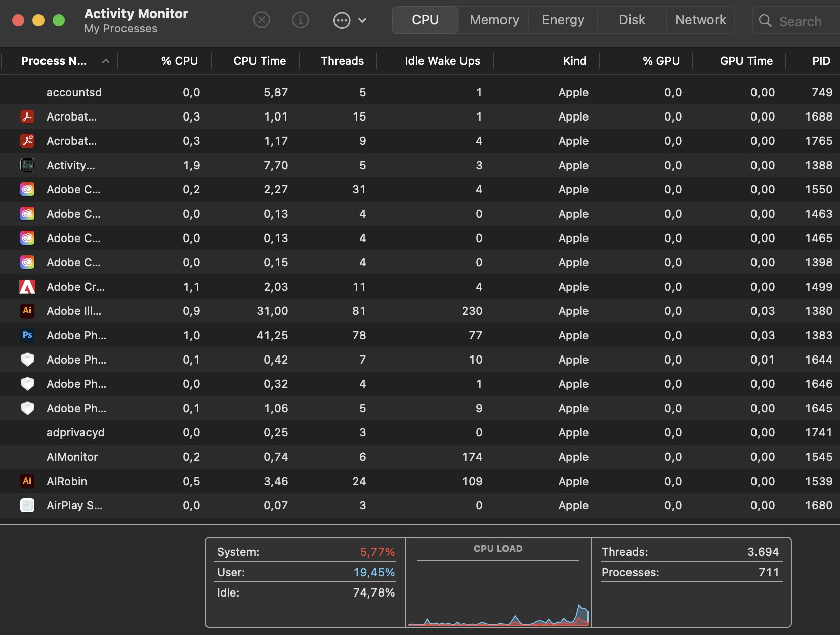Click the Acrobat process icon
This screenshot has width=840, height=635.
pos(27,116)
